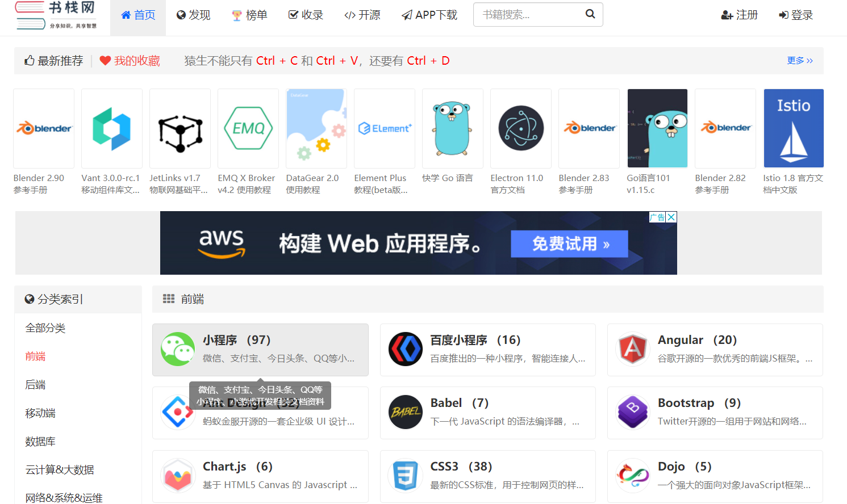847x504 pixels.
Task: Open the Blender 2.83 book cover
Action: (589, 128)
